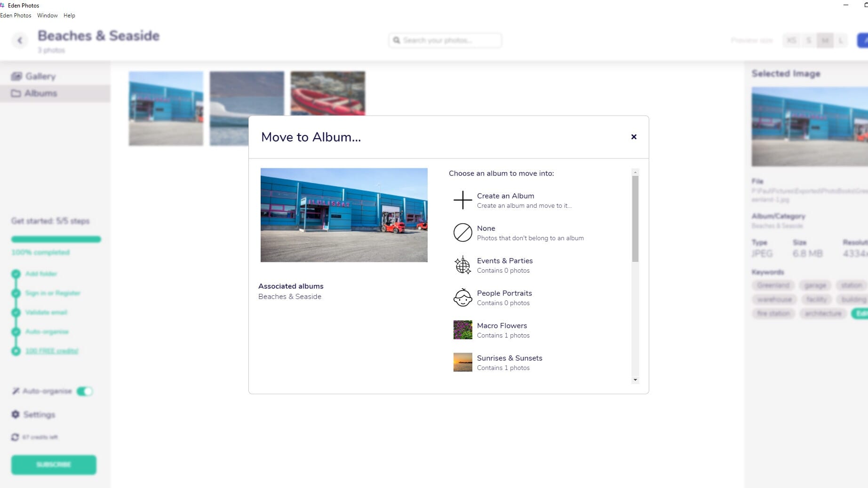Click the Validate email step checkmark
Screen dimensions: 868x488
[16, 312]
